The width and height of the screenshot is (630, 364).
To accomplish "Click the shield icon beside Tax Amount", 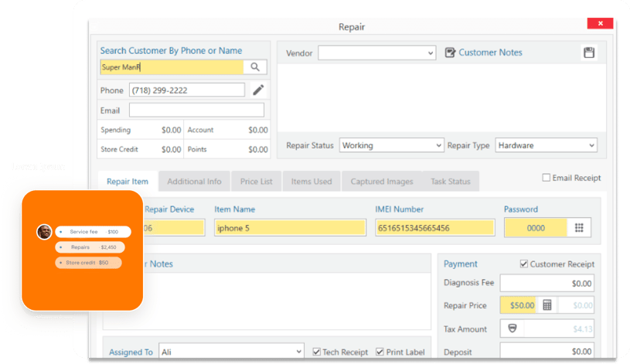I will tap(512, 328).
